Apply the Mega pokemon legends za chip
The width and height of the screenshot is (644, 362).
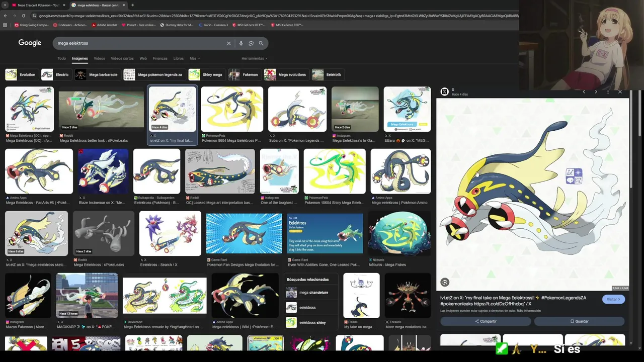[x=154, y=75]
